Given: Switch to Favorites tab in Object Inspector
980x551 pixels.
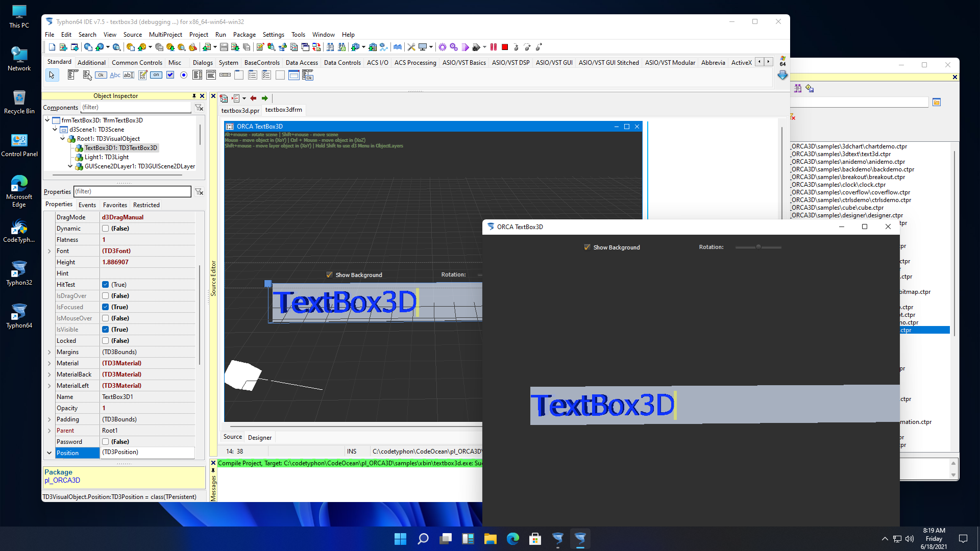Looking at the screenshot, I should (x=115, y=205).
